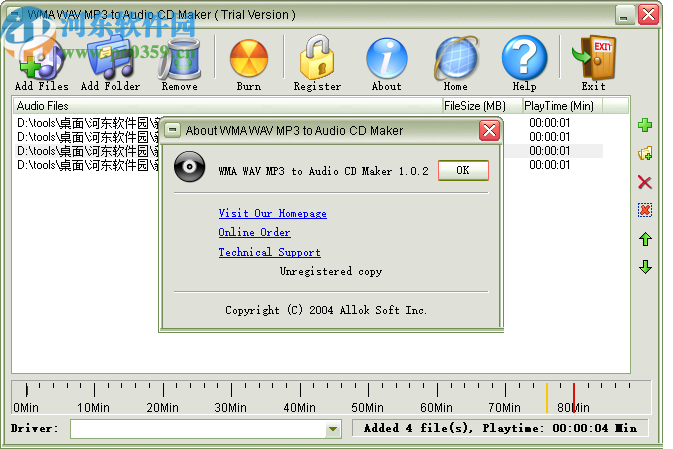Start burning with the Burn icon
This screenshot has height=449, width=673.
(x=249, y=59)
